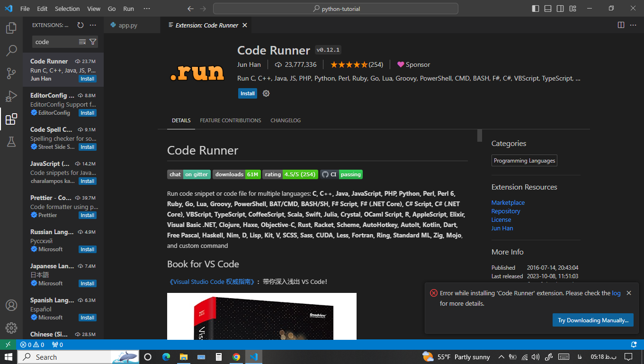
Task: Open the Run and Debug view
Action: point(11,96)
